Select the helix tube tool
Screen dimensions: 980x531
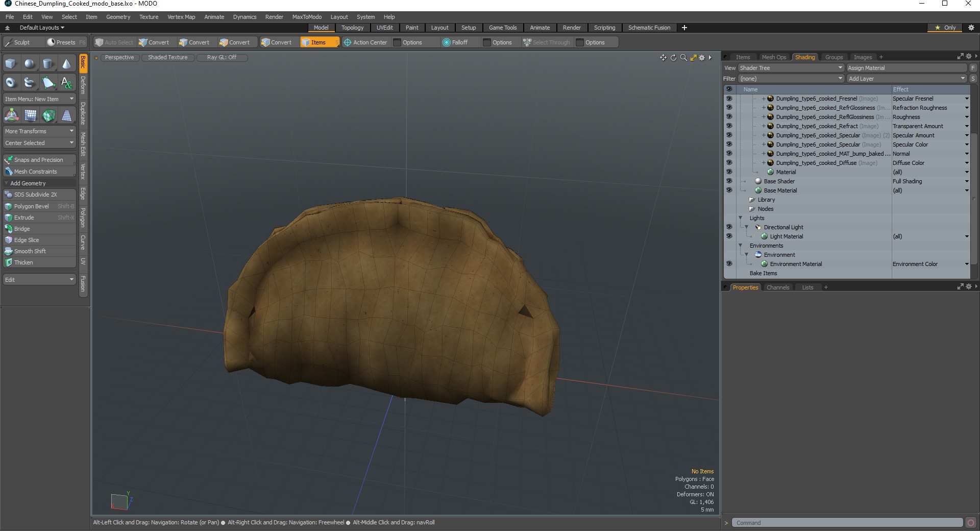[x=30, y=82]
